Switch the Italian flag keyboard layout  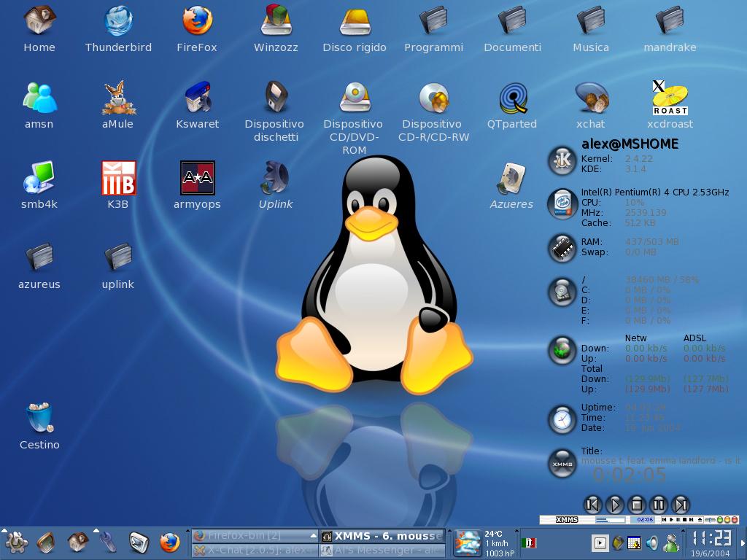(529, 542)
